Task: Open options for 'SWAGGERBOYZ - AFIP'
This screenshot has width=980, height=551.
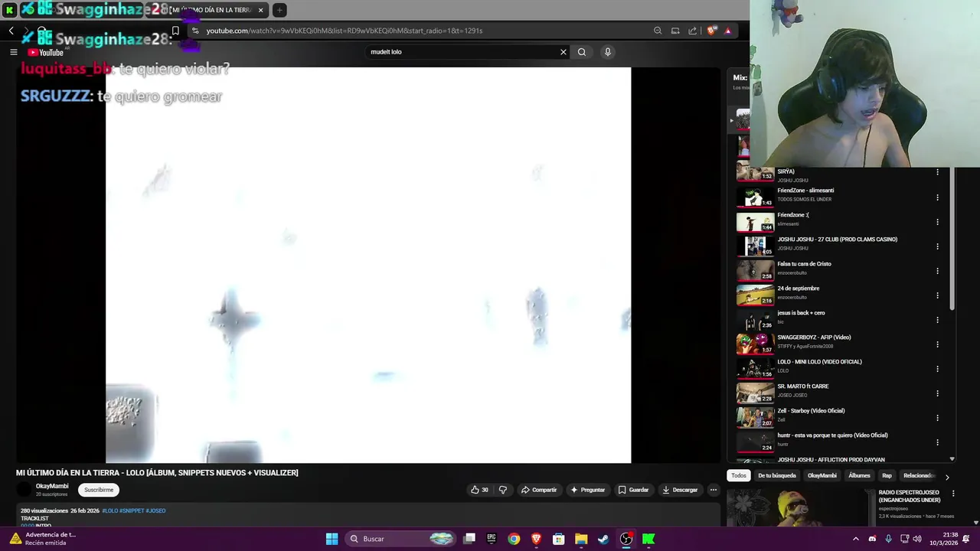Action: (937, 344)
